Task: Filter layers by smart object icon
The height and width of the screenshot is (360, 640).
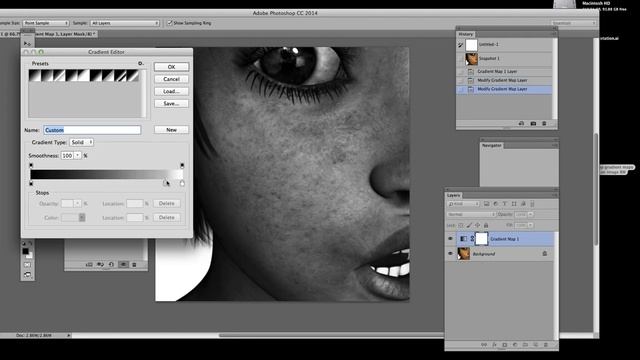Action: click(523, 204)
